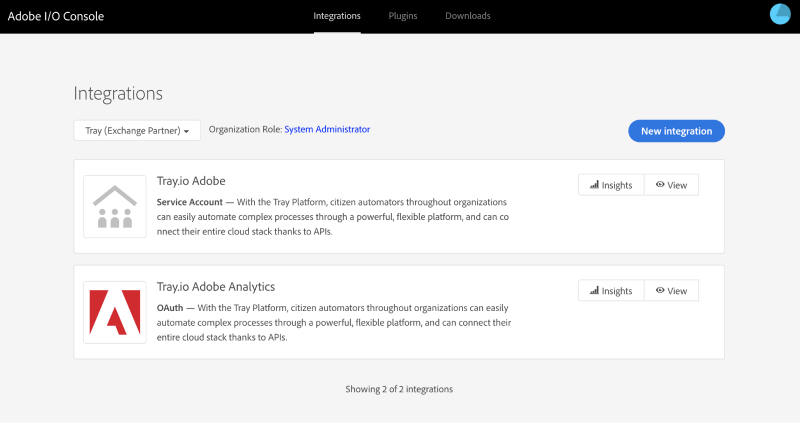This screenshot has height=423, width=800.
Task: Open the Tray (Exchange Partner) organization dropdown
Action: click(x=137, y=131)
